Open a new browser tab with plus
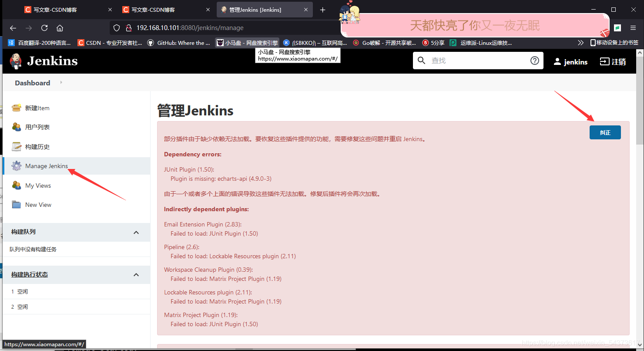Viewport: 644px width, 351px height. coord(322,10)
